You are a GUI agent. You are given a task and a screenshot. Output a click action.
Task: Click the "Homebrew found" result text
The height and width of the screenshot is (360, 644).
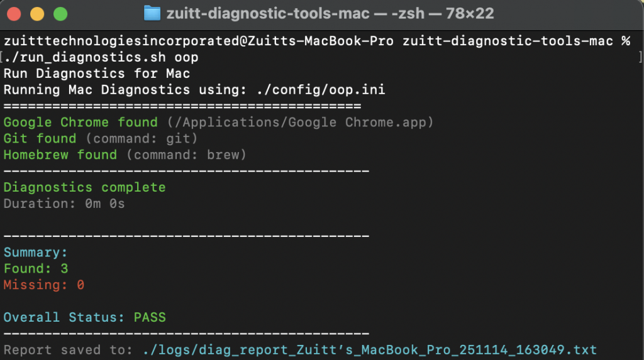coord(60,155)
